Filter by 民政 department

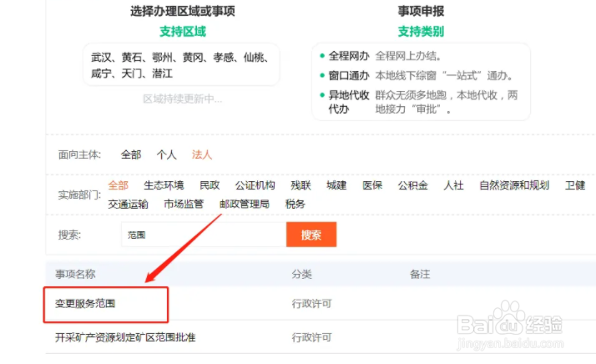click(210, 185)
